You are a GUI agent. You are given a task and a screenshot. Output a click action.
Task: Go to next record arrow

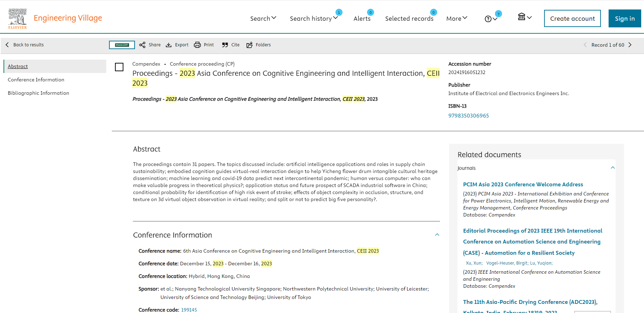(x=630, y=45)
